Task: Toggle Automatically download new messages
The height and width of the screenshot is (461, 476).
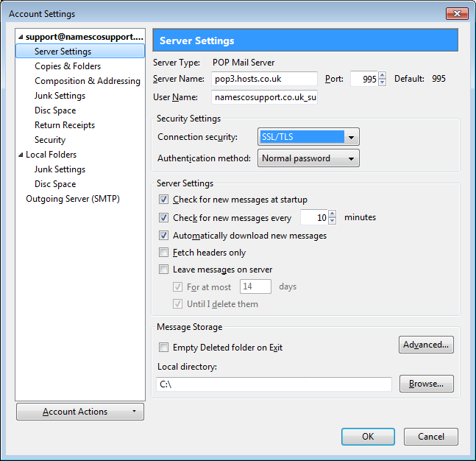Action: tap(163, 236)
